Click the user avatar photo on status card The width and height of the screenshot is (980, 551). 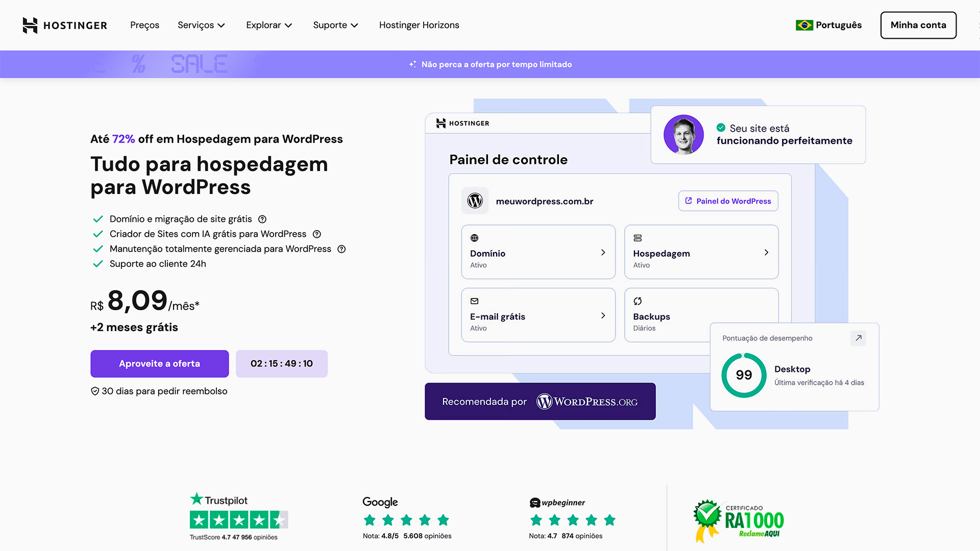(683, 135)
